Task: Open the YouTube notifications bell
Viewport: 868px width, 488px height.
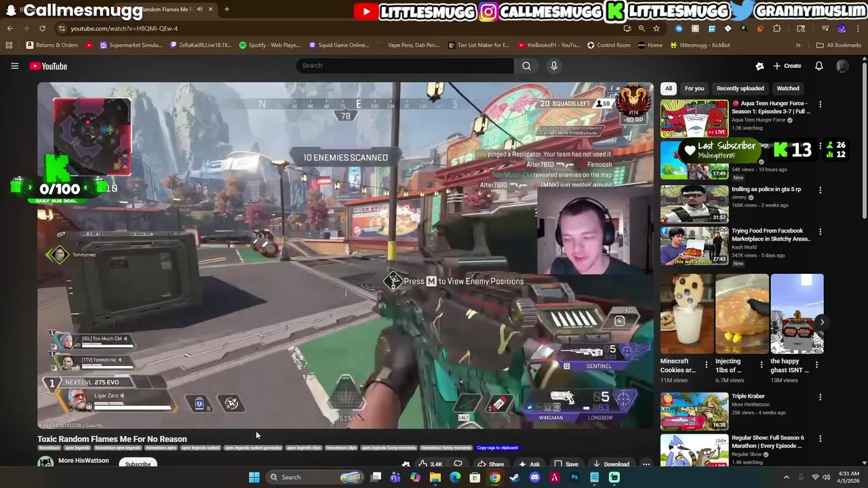Action: pos(818,66)
